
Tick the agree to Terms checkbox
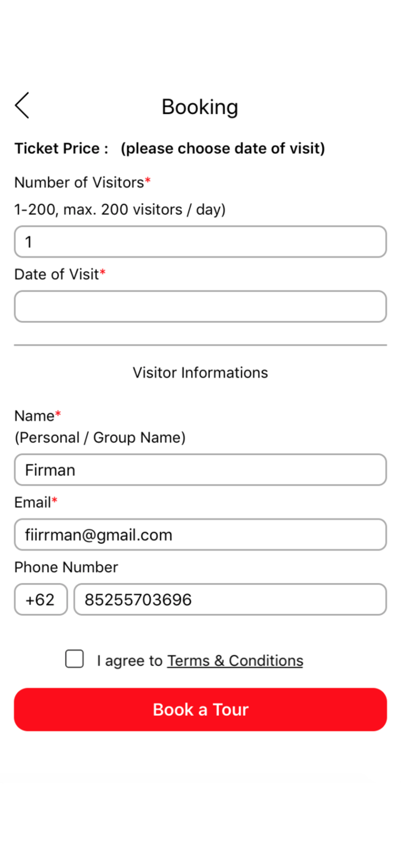(75, 659)
